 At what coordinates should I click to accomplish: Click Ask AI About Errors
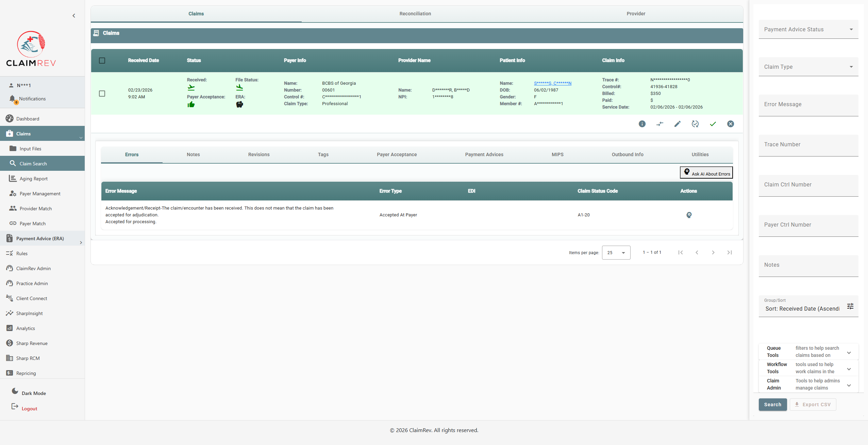706,172
